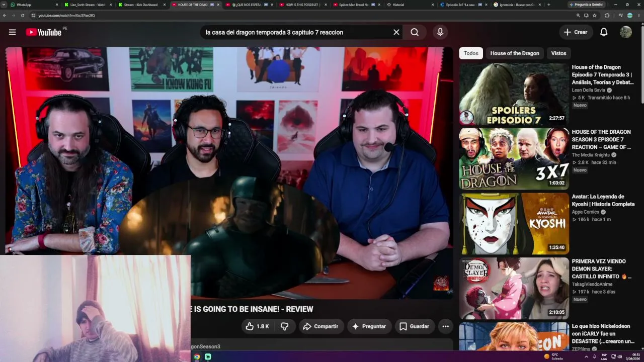Open the Avatar Kyoshi video thumbnail
Viewport: 644px width, 362px height.
coord(514,224)
